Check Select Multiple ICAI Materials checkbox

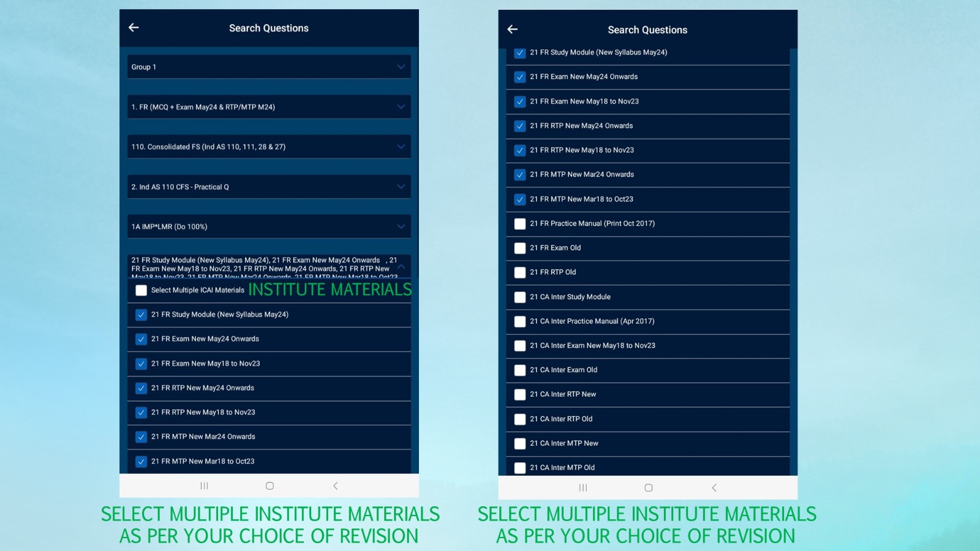pyautogui.click(x=141, y=290)
